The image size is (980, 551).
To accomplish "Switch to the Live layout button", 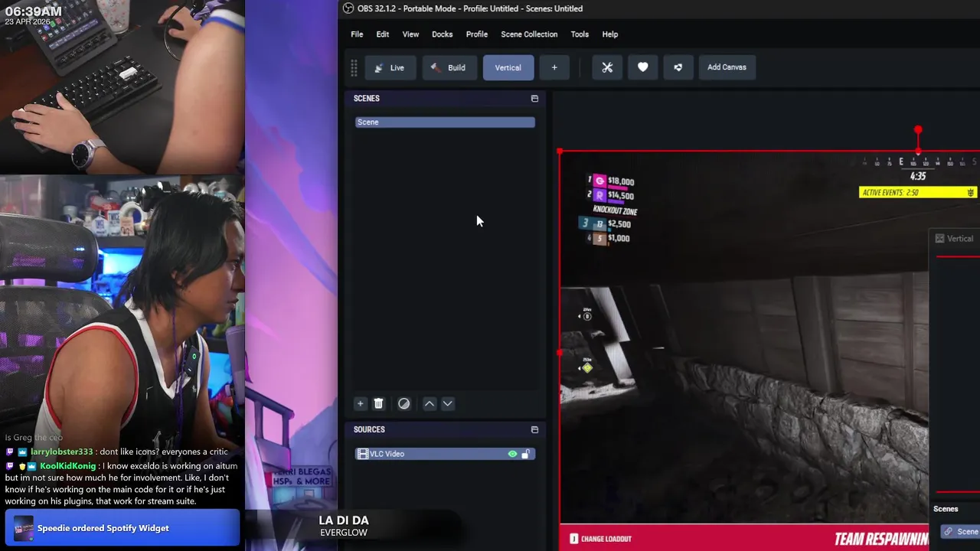I will click(390, 67).
